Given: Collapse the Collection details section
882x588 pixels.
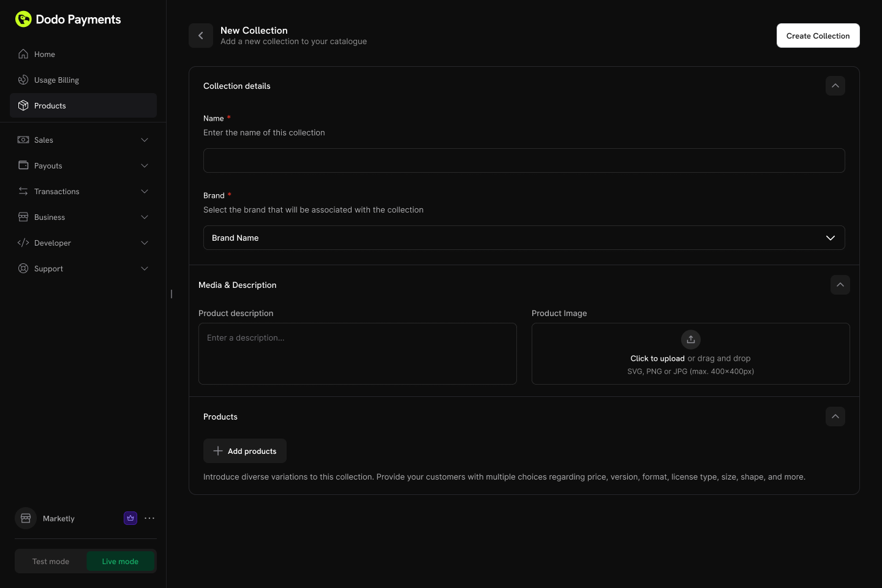Looking at the screenshot, I should (835, 86).
